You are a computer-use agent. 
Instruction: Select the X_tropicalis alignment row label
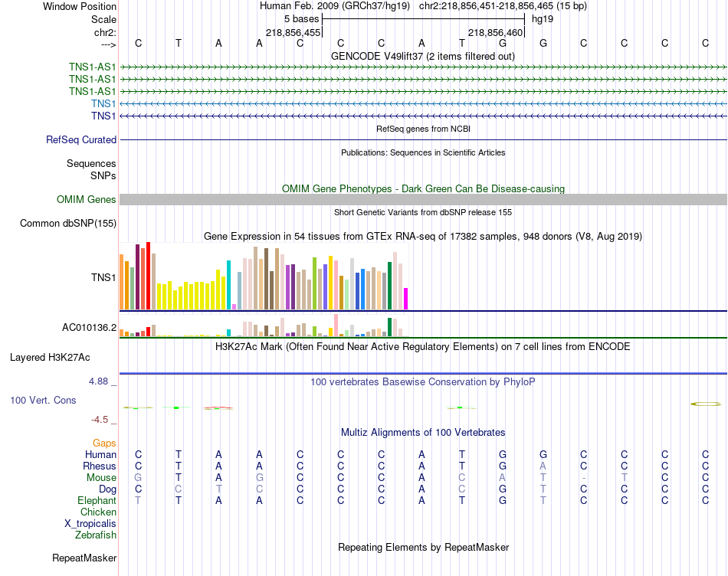coord(90,524)
